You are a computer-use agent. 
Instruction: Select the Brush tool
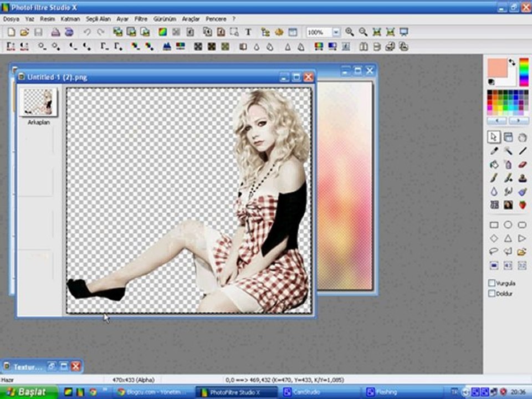pyautogui.click(x=494, y=178)
